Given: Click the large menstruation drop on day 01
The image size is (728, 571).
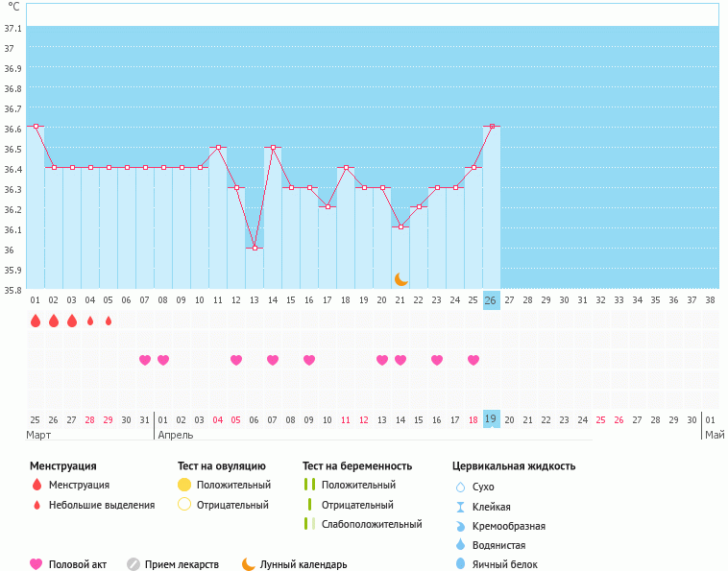Looking at the screenshot, I should point(36,321).
